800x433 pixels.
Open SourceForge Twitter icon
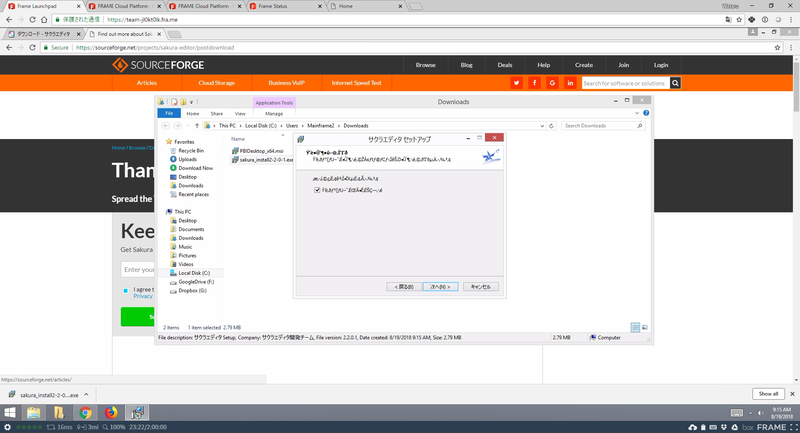516,83
